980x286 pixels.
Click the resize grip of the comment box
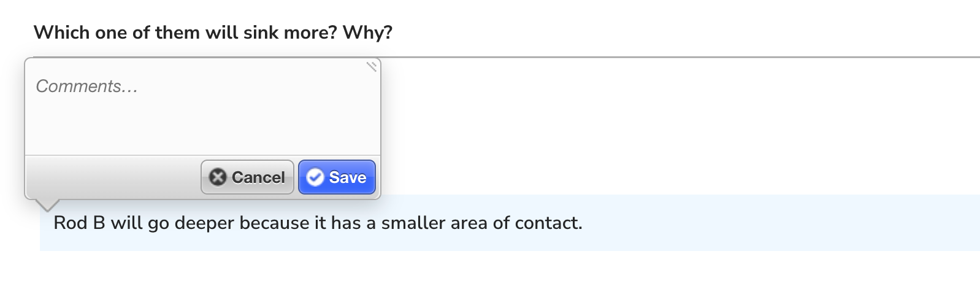[371, 67]
